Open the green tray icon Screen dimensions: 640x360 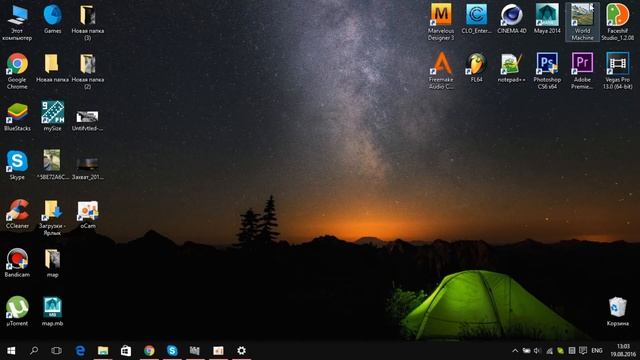(561, 351)
